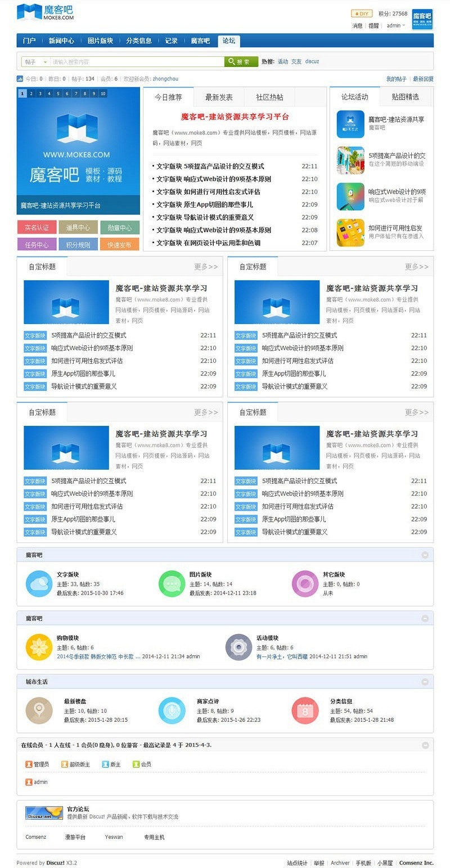Open new member zhongchou profile link
450x868 pixels.
[x=165, y=79]
